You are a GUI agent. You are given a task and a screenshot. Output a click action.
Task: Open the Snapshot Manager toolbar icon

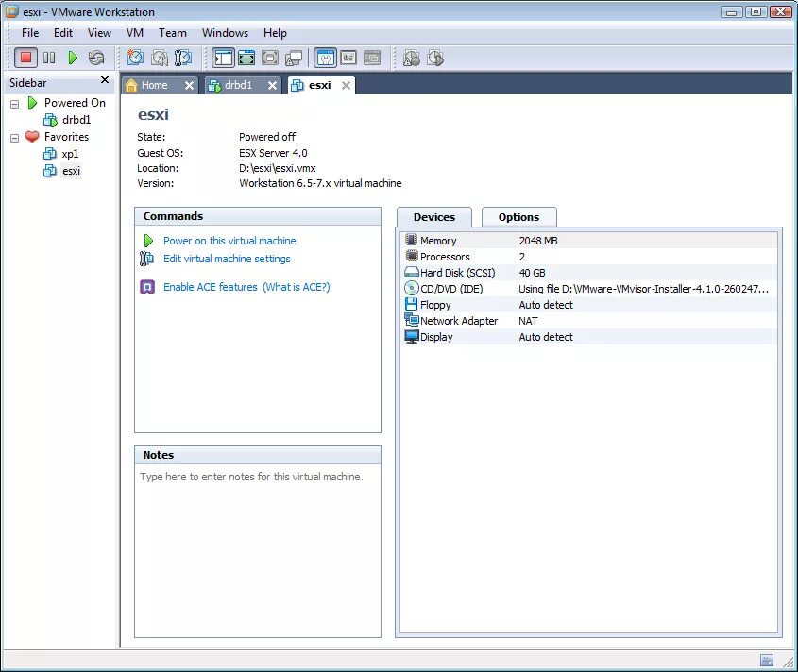(182, 58)
